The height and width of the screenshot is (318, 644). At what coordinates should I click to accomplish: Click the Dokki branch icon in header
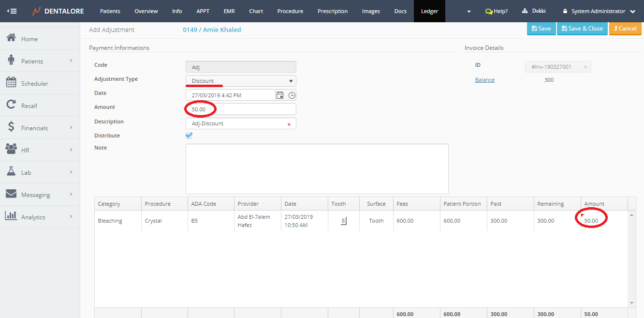525,11
